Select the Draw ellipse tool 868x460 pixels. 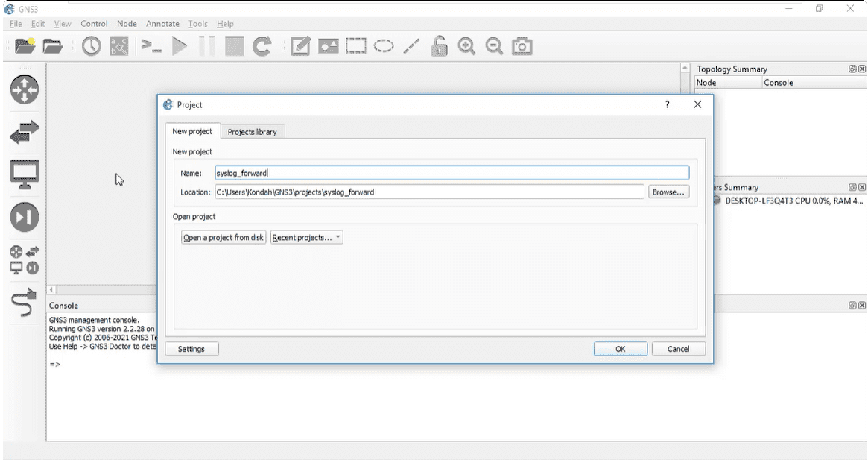coord(384,46)
